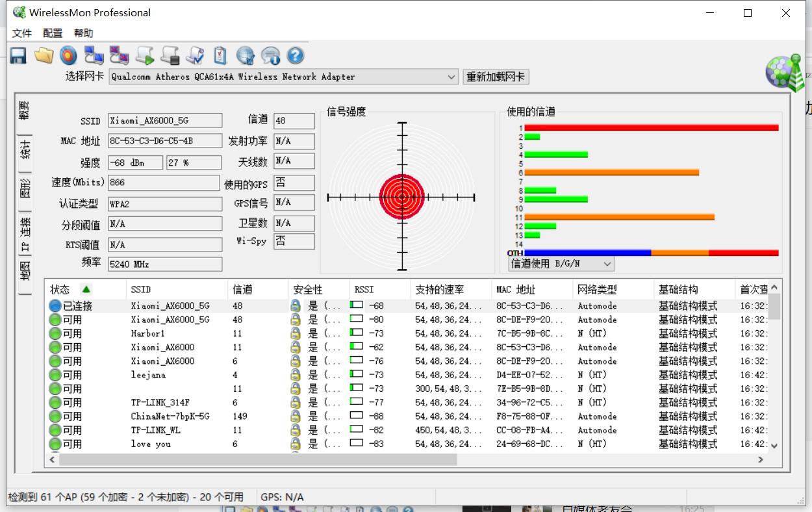Click the red channel 1 usage bar
The height and width of the screenshot is (512, 812).
coord(652,127)
